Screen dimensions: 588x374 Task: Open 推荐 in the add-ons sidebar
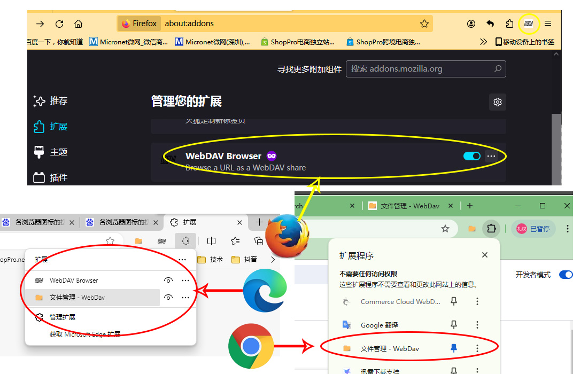[50, 101]
